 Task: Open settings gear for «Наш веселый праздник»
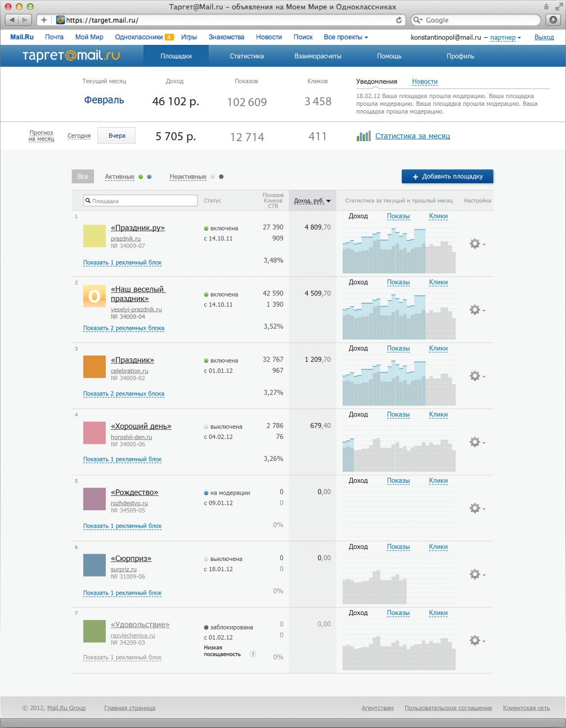(477, 310)
